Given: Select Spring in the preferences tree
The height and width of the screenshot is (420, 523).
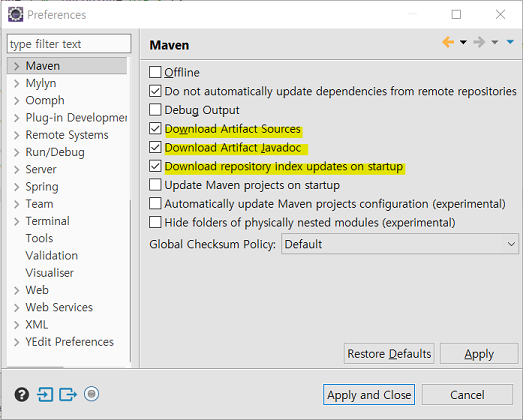Looking at the screenshot, I should [x=42, y=187].
